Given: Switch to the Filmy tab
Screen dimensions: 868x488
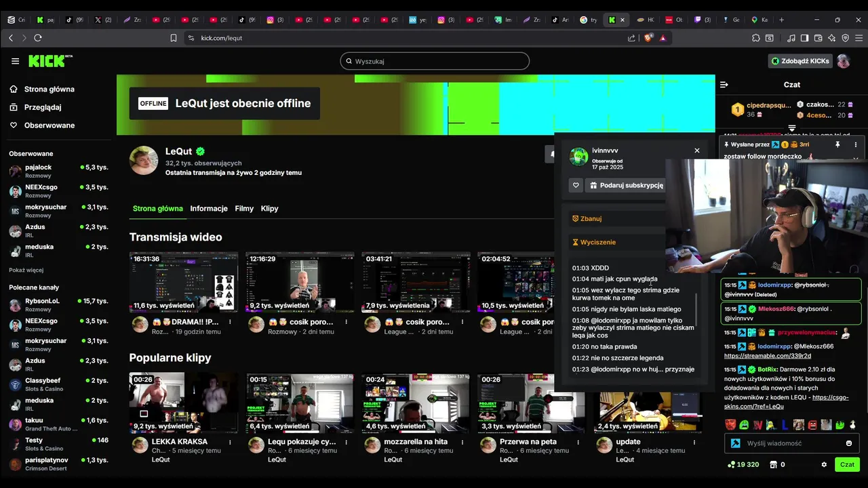Looking at the screenshot, I should [x=244, y=209].
